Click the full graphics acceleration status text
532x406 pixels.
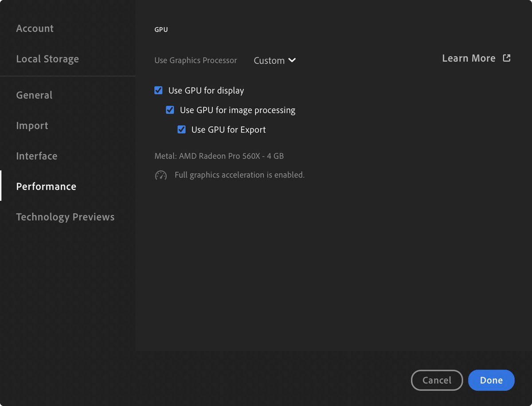click(239, 175)
